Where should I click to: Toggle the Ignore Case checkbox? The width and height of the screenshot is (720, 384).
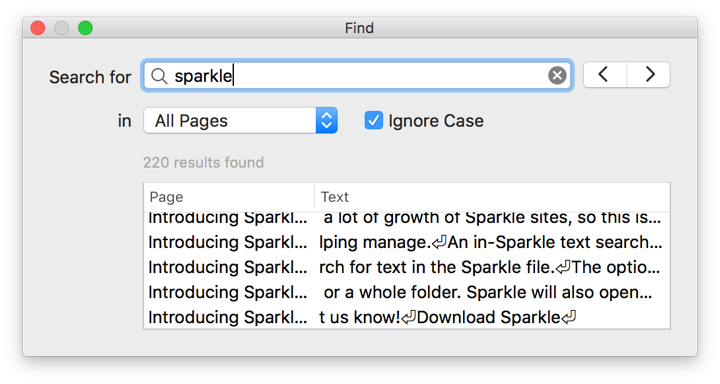pyautogui.click(x=373, y=121)
